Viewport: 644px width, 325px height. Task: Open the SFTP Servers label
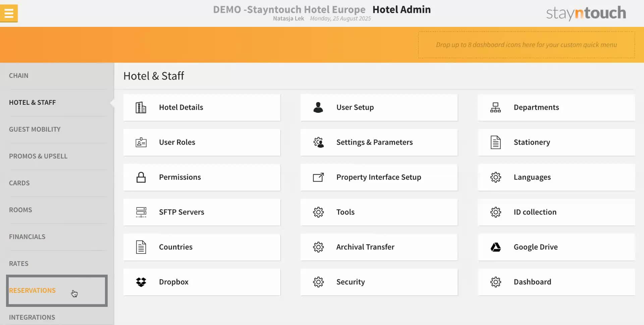181,212
